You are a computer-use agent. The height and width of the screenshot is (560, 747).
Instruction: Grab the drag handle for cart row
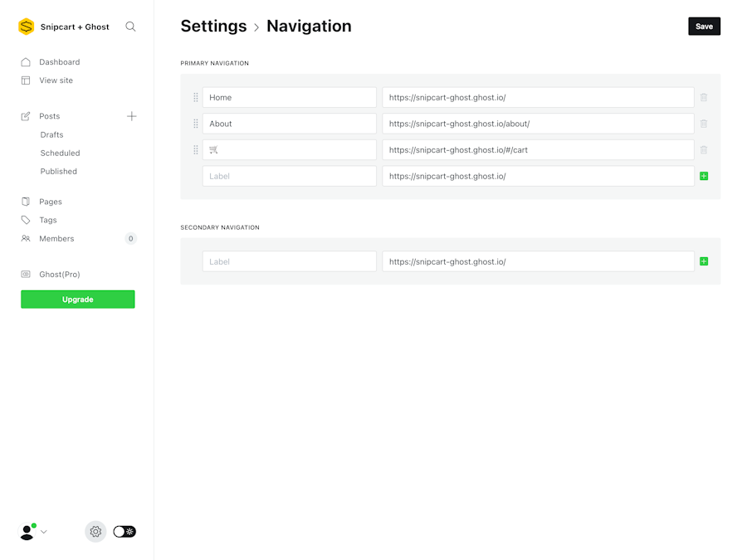pos(196,150)
